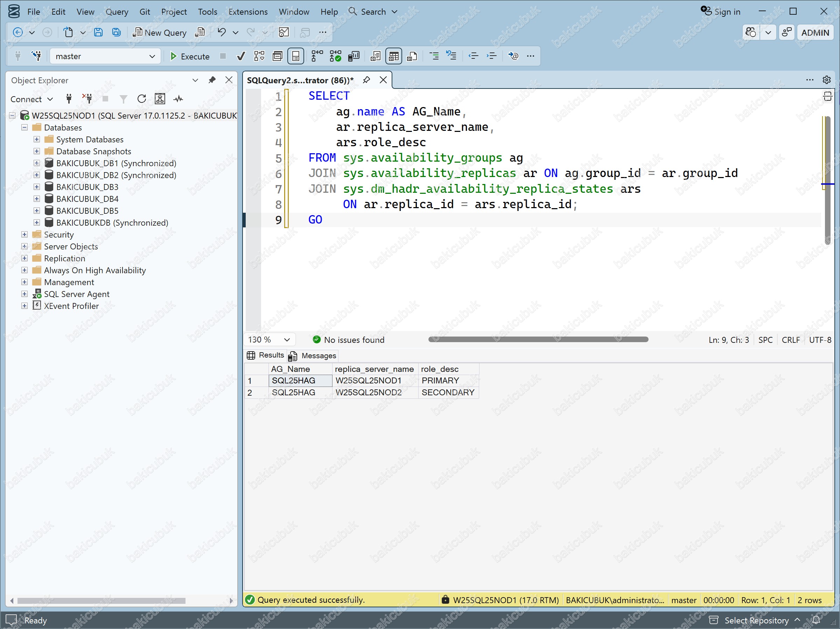Open the Search box
The image size is (840, 629).
(x=373, y=12)
